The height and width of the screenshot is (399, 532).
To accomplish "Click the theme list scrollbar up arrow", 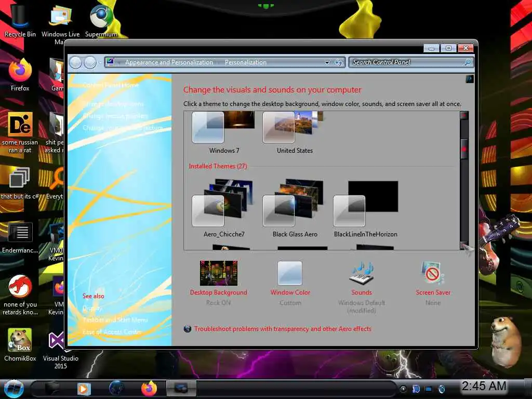I will [x=464, y=115].
